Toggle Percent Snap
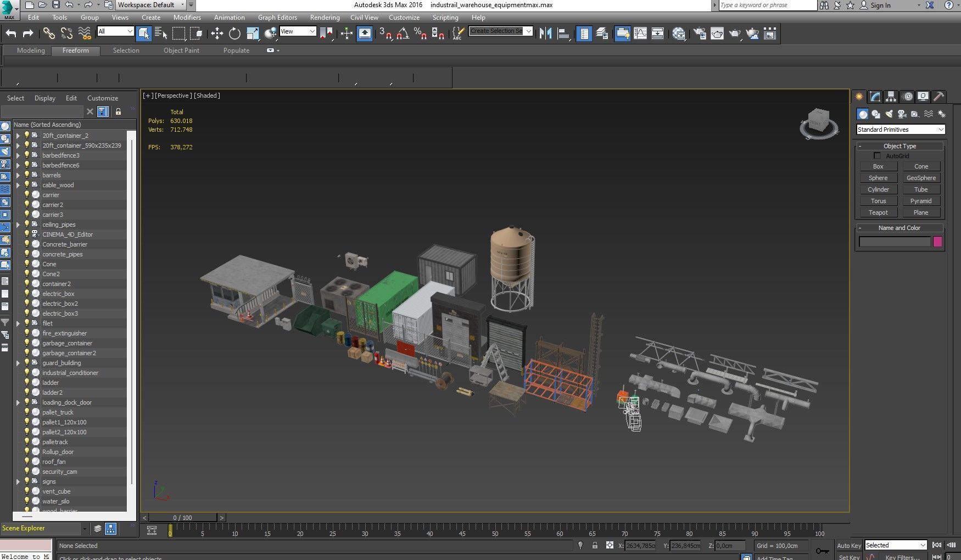This screenshot has width=961, height=560. 421,33
